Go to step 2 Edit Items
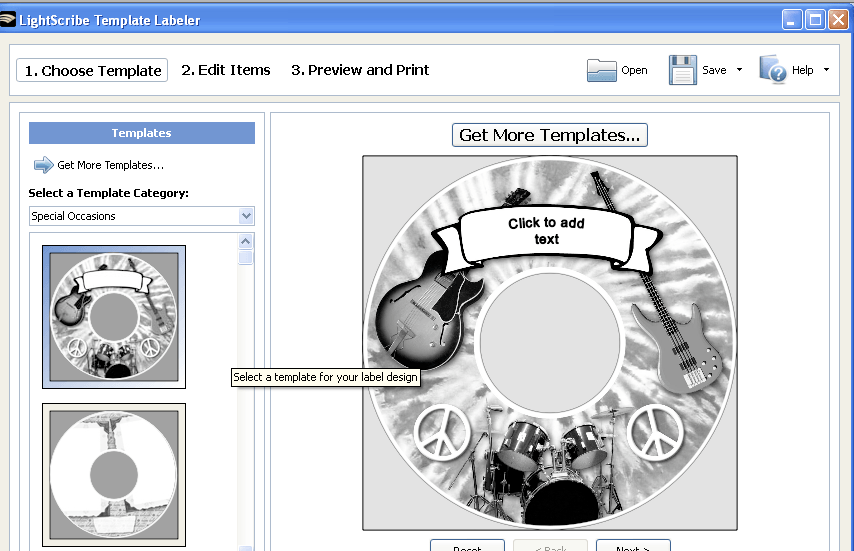 (225, 70)
